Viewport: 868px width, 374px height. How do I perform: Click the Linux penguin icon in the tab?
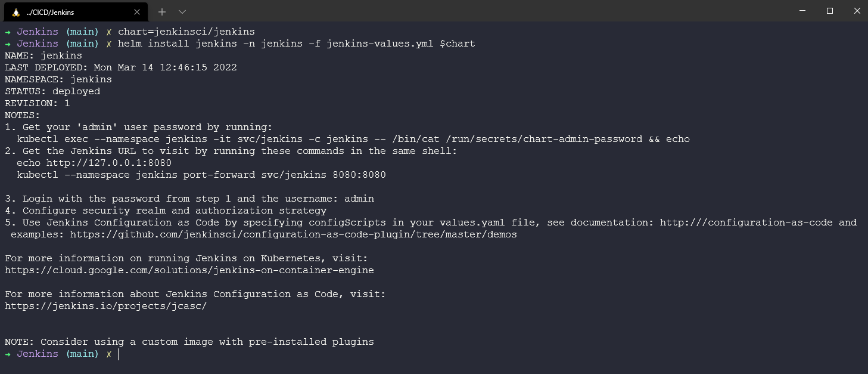coord(15,12)
